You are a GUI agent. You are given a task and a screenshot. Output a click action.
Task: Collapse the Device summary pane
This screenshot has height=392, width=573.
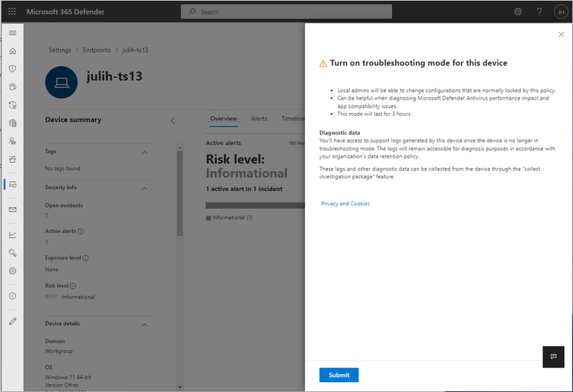coord(173,121)
